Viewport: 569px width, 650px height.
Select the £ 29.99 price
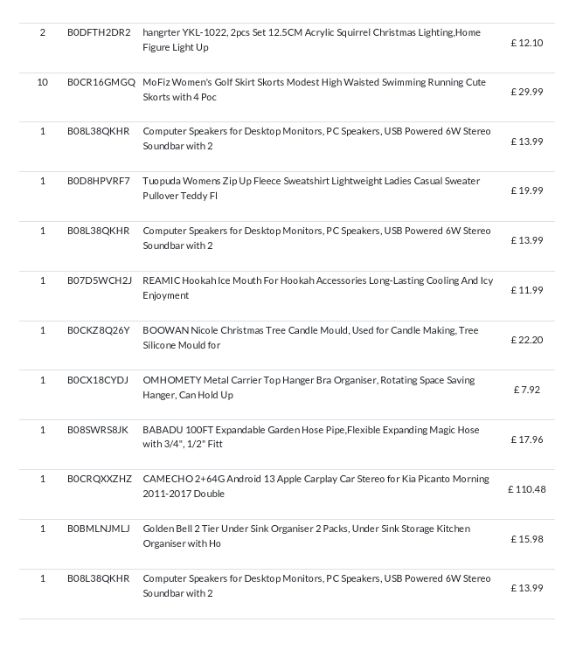(527, 92)
